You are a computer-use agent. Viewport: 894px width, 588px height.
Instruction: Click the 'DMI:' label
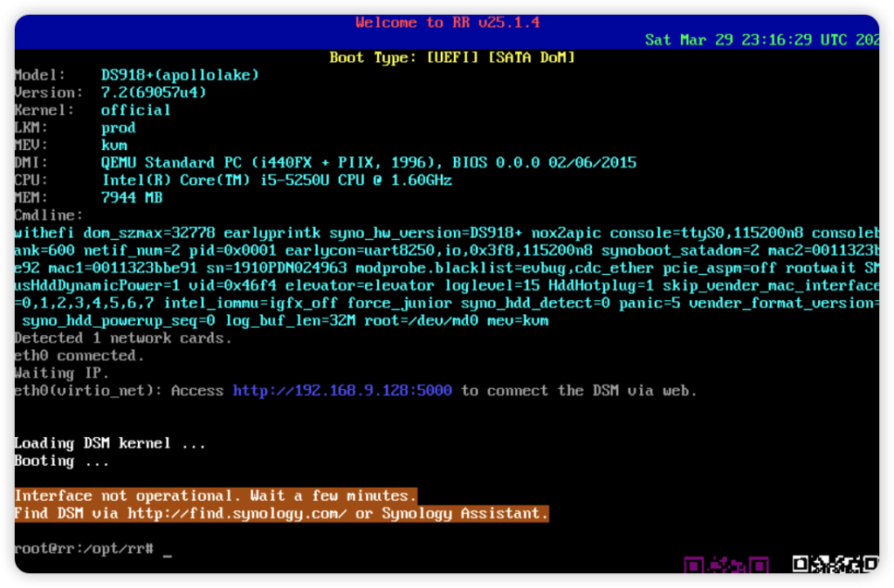pos(31,163)
